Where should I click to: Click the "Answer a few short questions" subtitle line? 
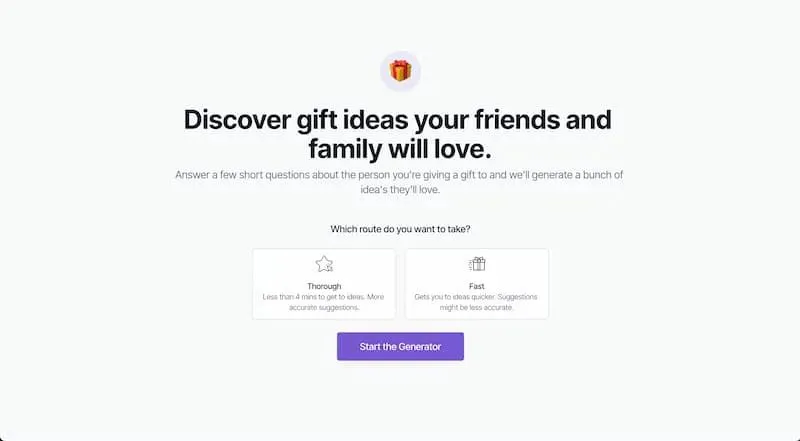click(399, 175)
